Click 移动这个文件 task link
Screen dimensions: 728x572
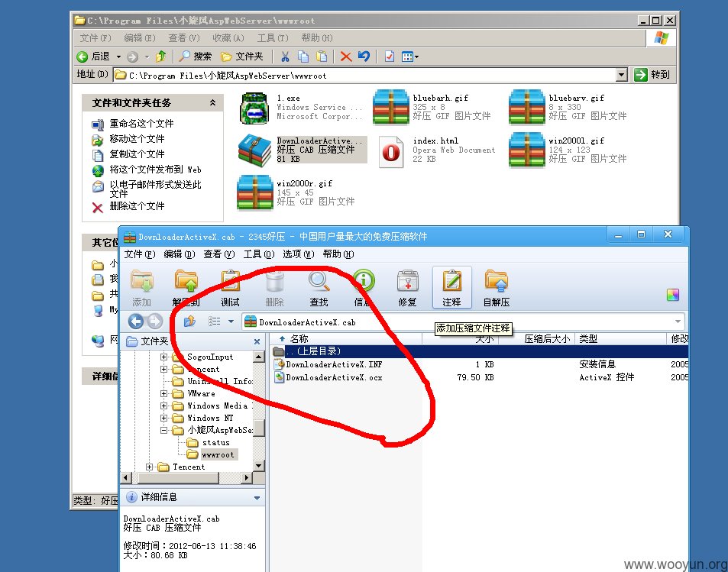(x=137, y=139)
